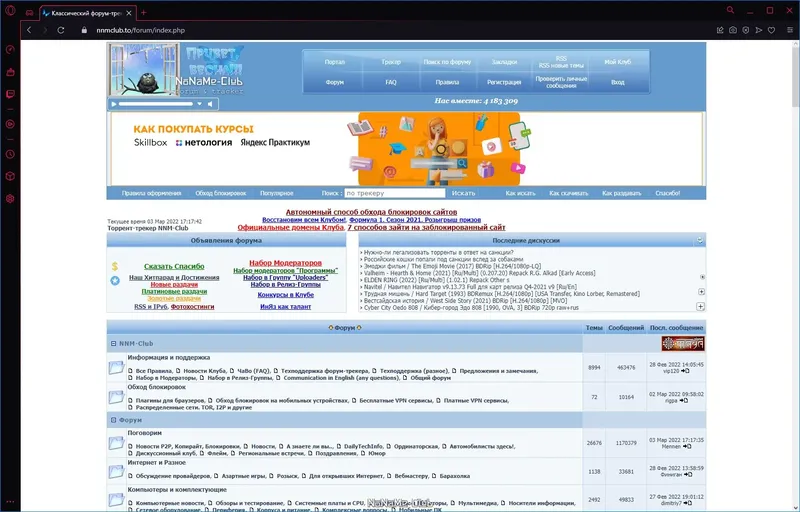
Task: Open the Спасибо! link
Action: coord(667,193)
